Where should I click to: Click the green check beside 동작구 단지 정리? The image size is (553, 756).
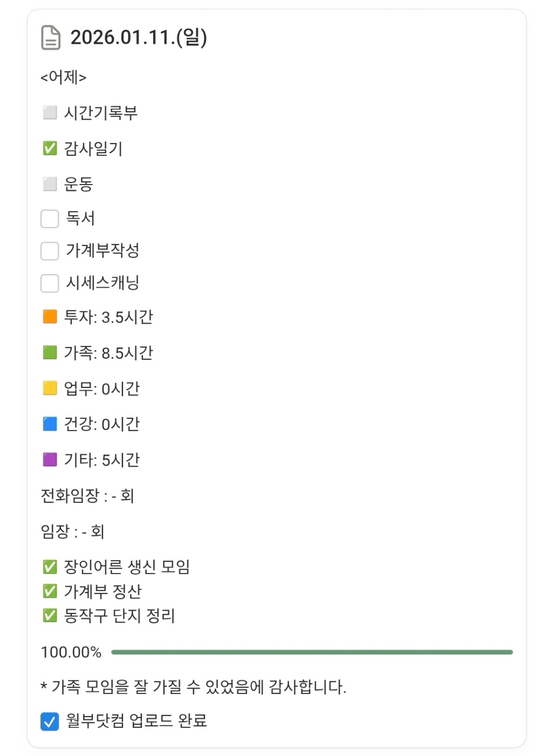coord(50,616)
